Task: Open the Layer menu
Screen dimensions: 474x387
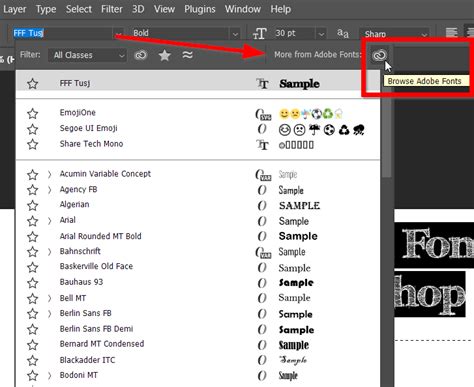Action: pyautogui.click(x=15, y=9)
